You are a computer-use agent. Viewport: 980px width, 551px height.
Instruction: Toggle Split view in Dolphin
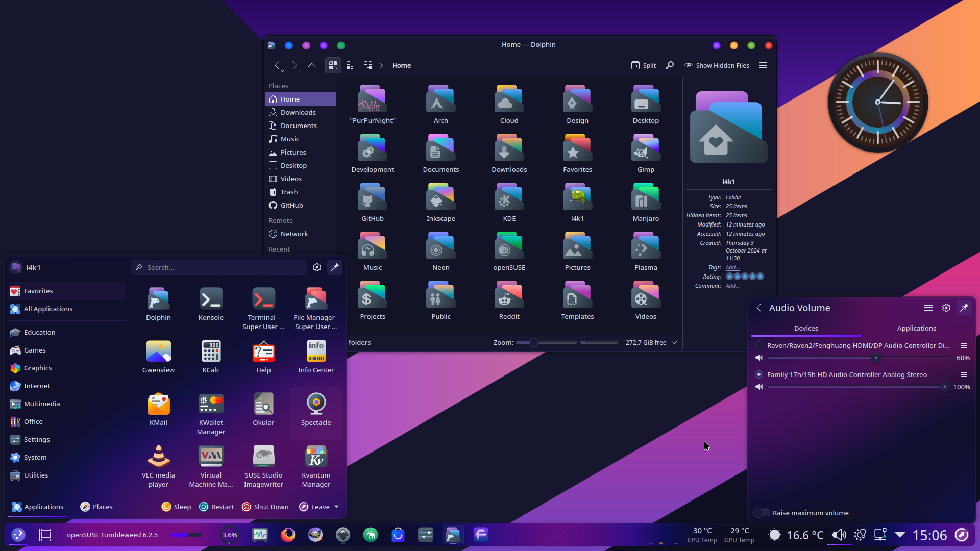point(643,65)
